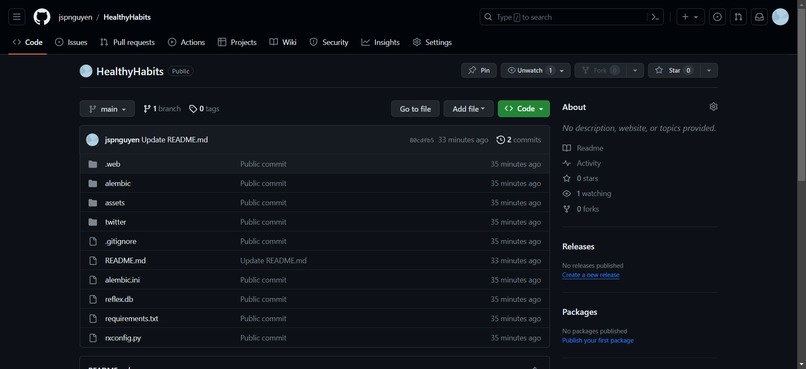Click the Go to file button
The image size is (806, 369).
tap(415, 109)
